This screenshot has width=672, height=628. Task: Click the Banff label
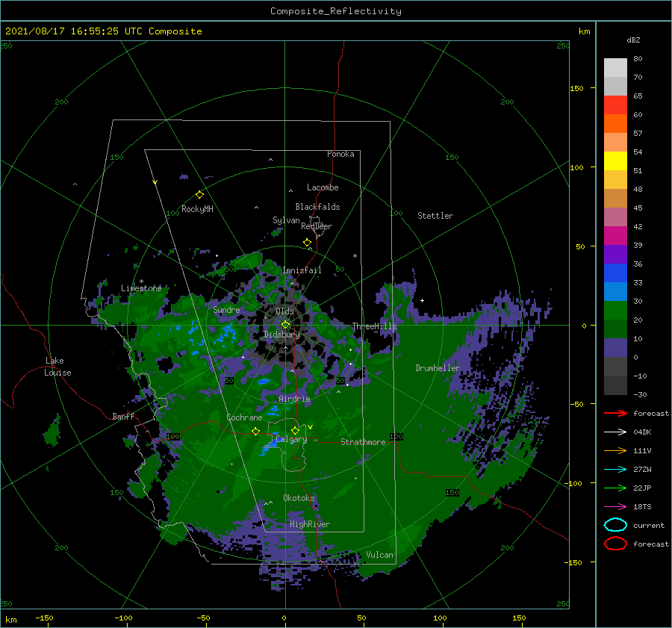point(123,416)
